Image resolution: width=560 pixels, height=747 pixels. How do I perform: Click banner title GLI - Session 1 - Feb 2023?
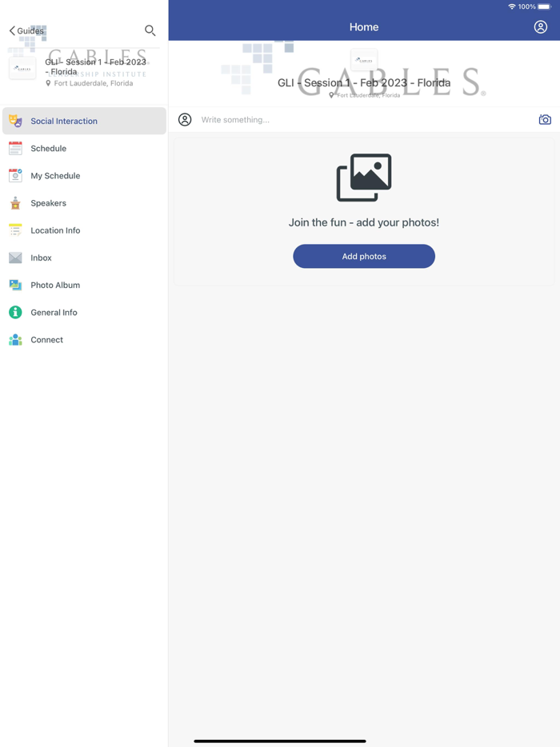364,83
